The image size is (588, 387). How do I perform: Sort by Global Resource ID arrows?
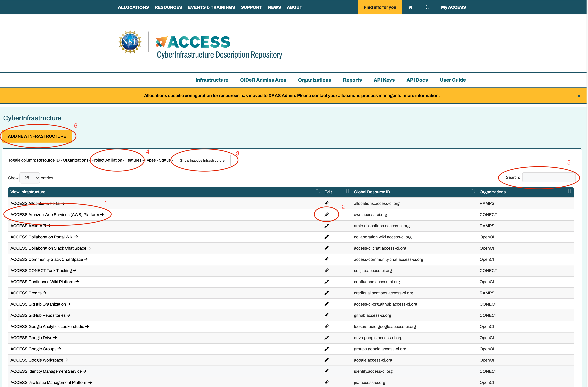tap(473, 191)
